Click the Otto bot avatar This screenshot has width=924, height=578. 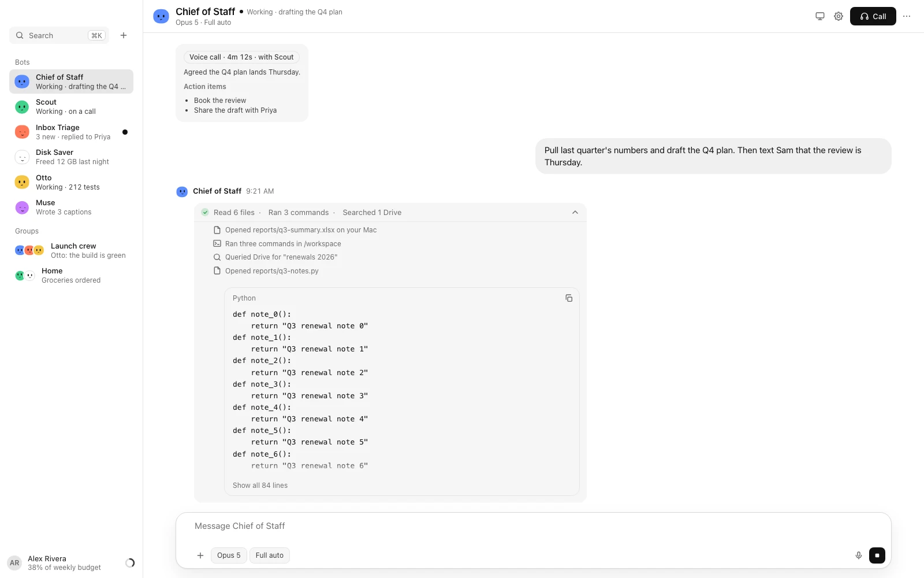click(22, 183)
